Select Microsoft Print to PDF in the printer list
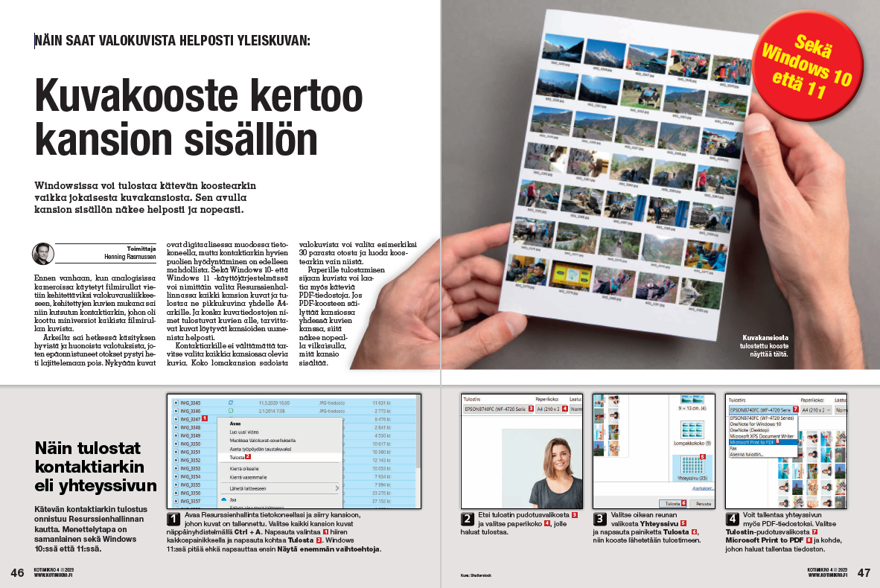 [763, 442]
